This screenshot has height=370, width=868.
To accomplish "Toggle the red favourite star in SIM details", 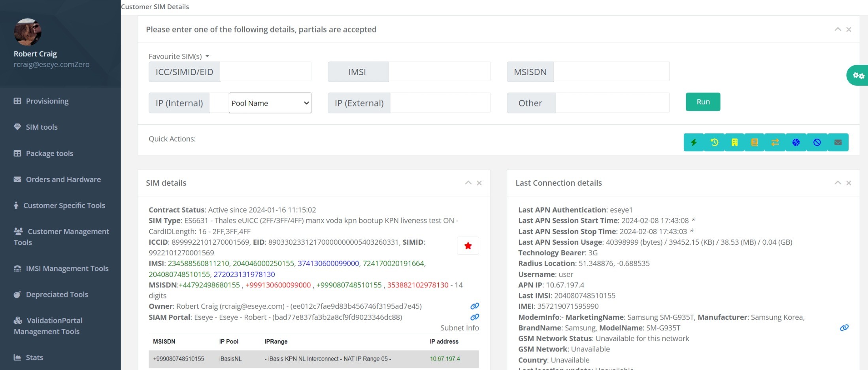I will (468, 245).
